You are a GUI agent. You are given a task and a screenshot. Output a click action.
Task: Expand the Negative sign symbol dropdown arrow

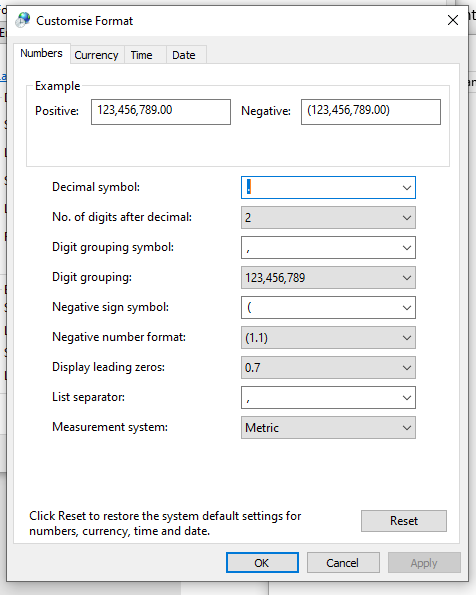(407, 308)
